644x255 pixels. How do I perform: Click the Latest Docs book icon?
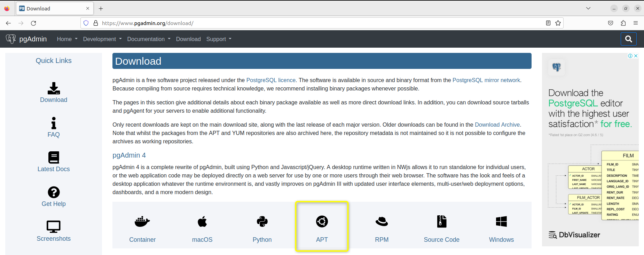pyautogui.click(x=54, y=158)
